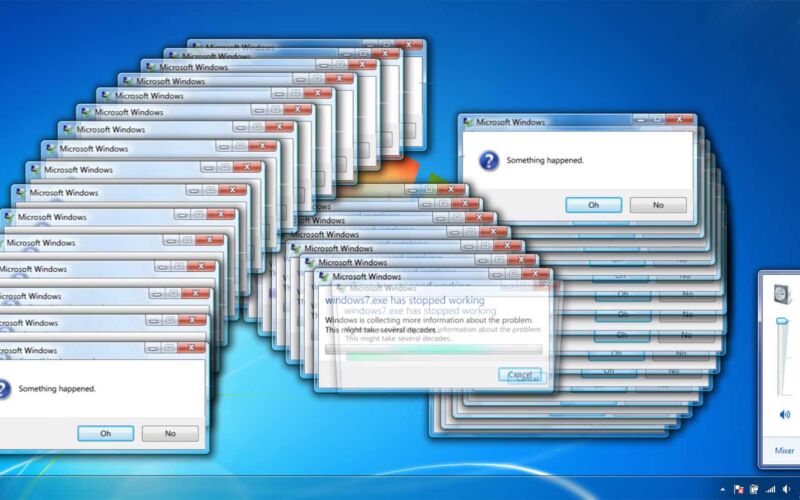The height and width of the screenshot is (500, 800).
Task: Click the progress bar in the windows7.exe dialog
Action: click(x=434, y=350)
